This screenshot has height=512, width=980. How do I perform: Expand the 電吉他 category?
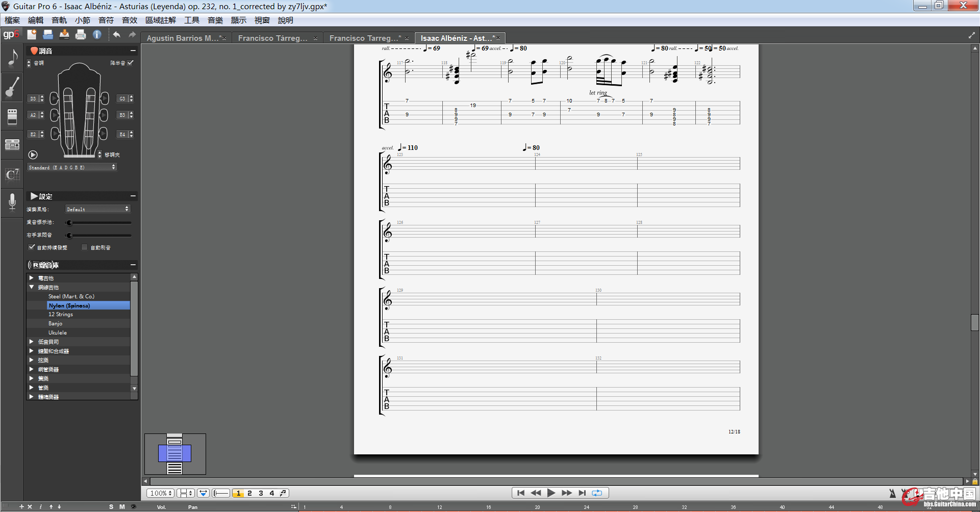[x=32, y=278]
